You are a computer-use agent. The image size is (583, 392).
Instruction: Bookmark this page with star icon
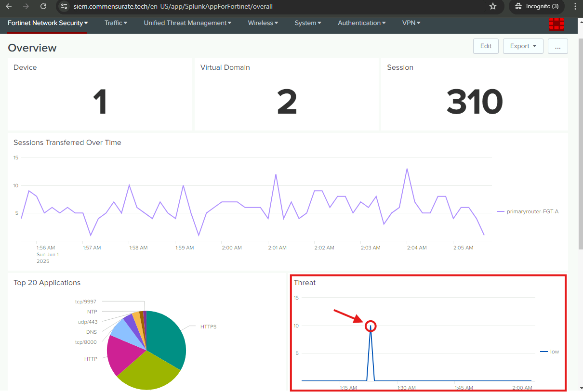coord(492,6)
